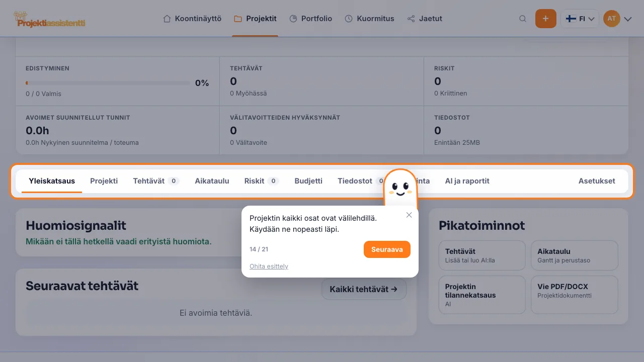
Task: Click '0.0h Nykyinen suunnitelma / toteuma' text
Action: [x=82, y=143]
